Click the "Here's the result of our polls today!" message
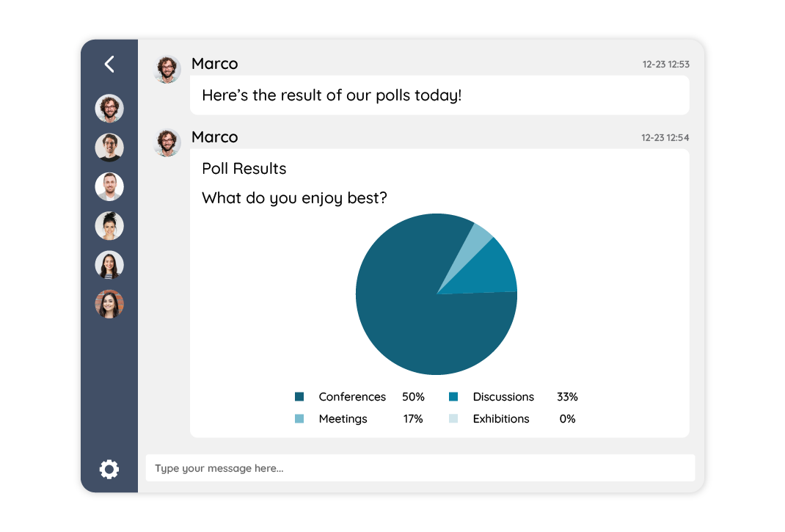The height and width of the screenshot is (532, 785). 332,95
